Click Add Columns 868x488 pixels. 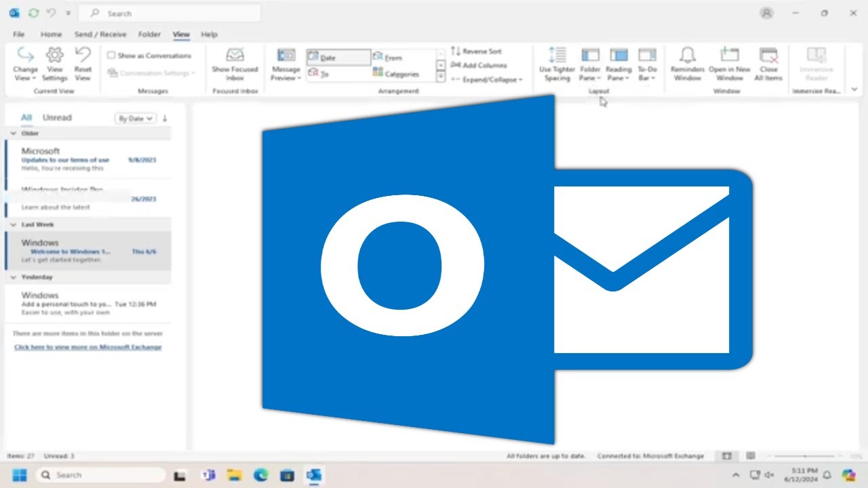479,65
